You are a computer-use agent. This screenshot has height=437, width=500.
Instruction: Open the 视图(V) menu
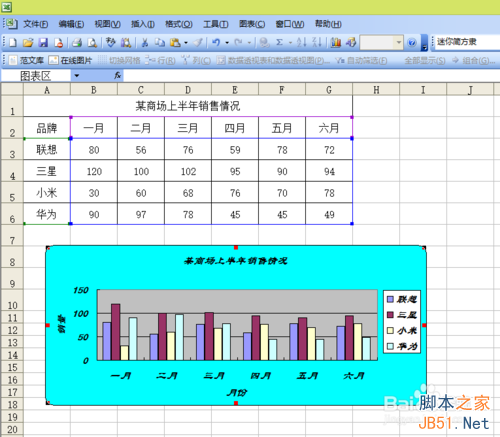coord(107,24)
